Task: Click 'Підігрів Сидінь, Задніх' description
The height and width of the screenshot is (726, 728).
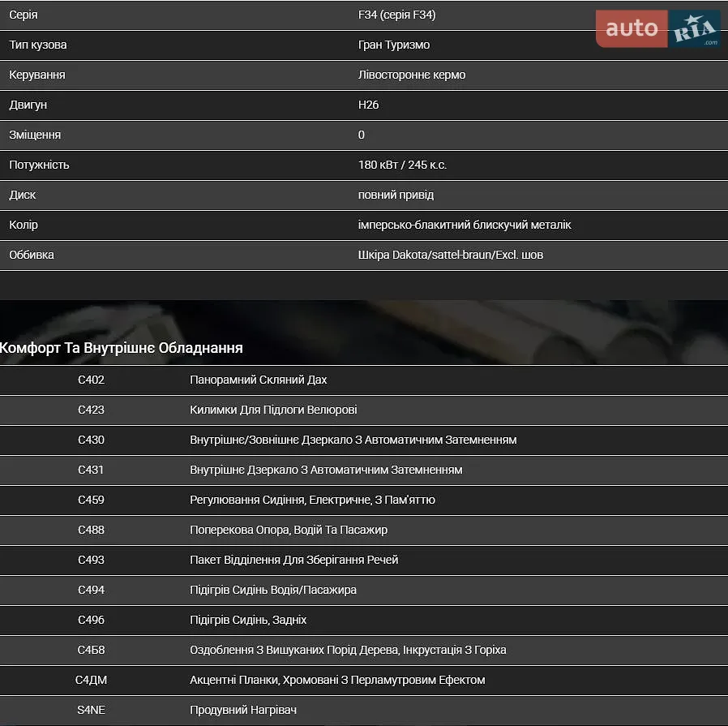Action: pos(248,620)
